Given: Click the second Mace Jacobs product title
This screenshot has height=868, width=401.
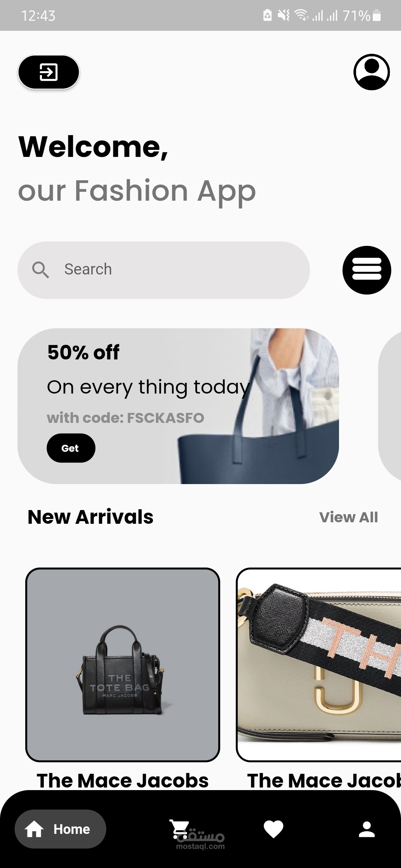Looking at the screenshot, I should pyautogui.click(x=324, y=780).
